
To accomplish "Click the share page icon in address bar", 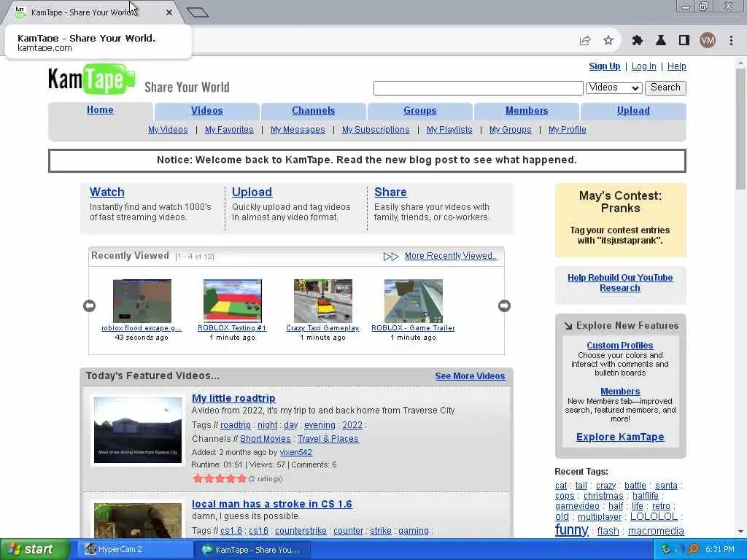I will point(585,41).
